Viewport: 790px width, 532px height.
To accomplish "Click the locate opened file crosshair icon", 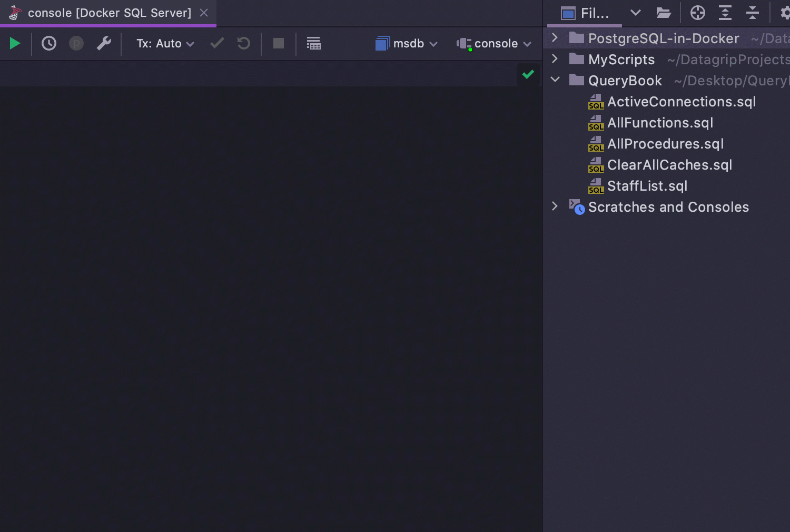I will click(x=698, y=13).
